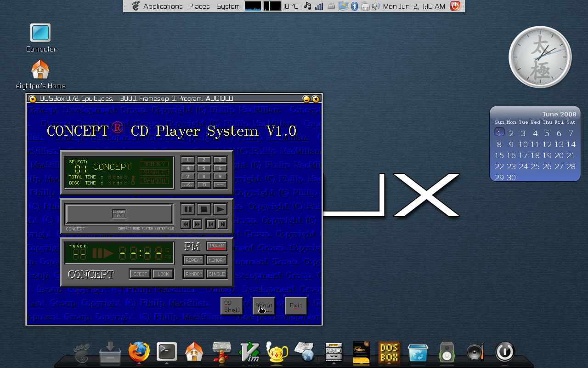Toggle the POWER button
588x368 pixels.
[x=217, y=246]
